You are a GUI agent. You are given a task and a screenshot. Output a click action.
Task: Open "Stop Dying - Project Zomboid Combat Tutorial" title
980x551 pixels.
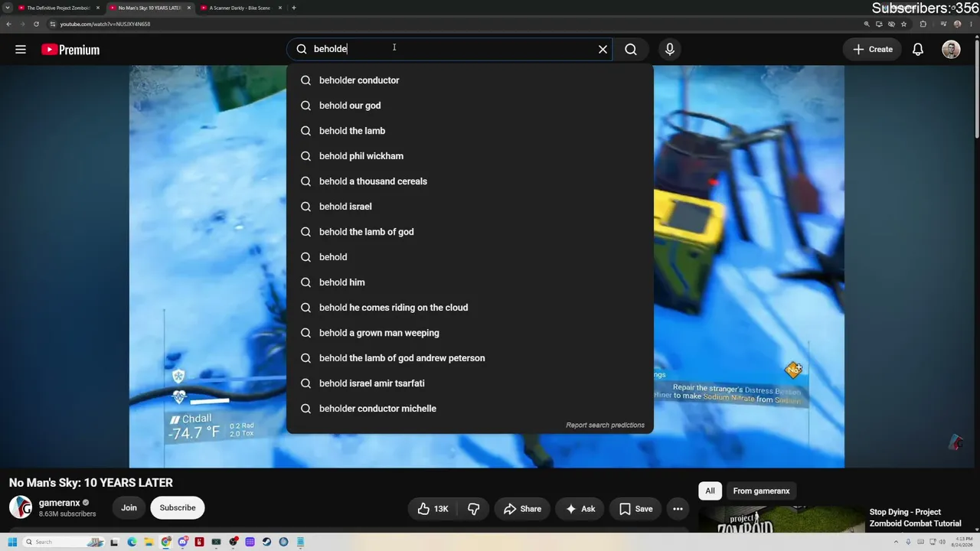tap(915, 517)
